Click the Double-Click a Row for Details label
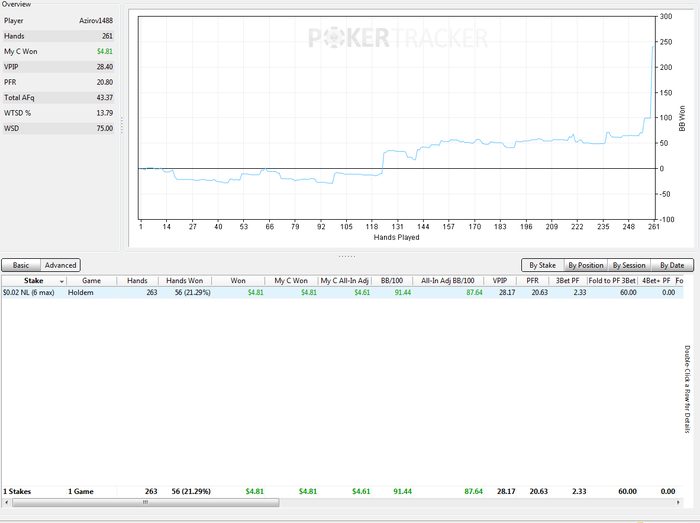 click(687, 389)
